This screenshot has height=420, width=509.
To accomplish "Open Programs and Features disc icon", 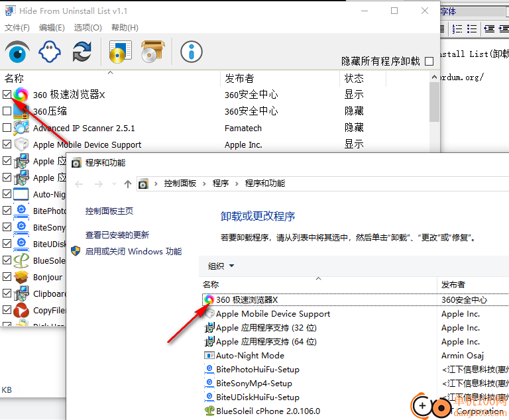I will click(121, 52).
